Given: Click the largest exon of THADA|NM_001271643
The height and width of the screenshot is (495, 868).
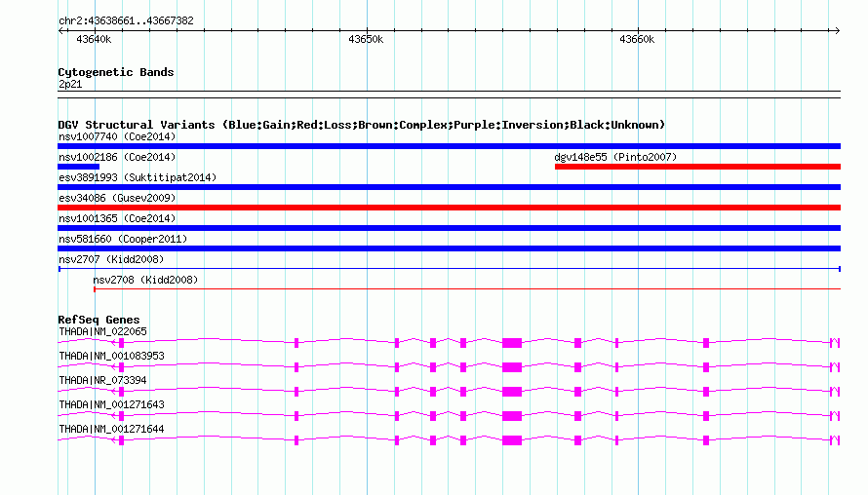Looking at the screenshot, I should [x=512, y=416].
